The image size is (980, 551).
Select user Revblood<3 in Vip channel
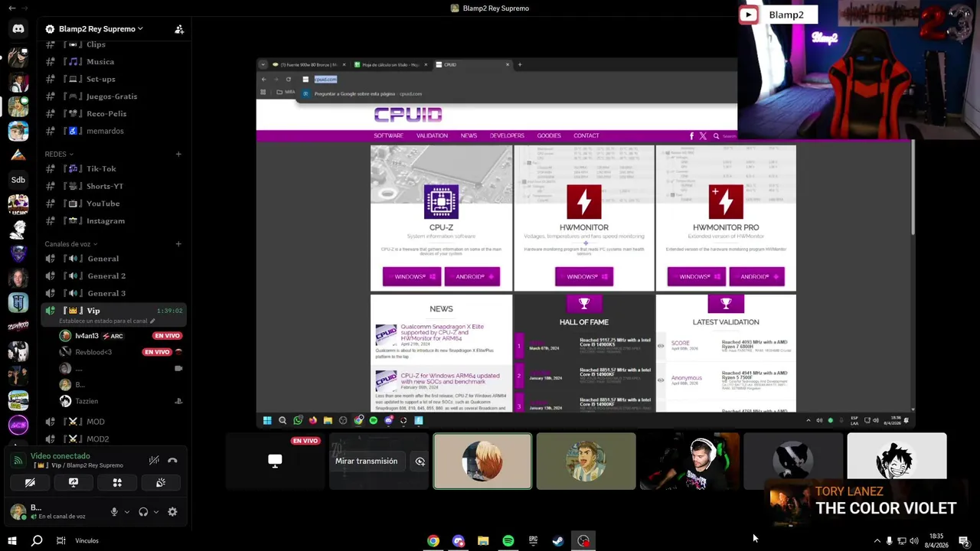point(93,352)
